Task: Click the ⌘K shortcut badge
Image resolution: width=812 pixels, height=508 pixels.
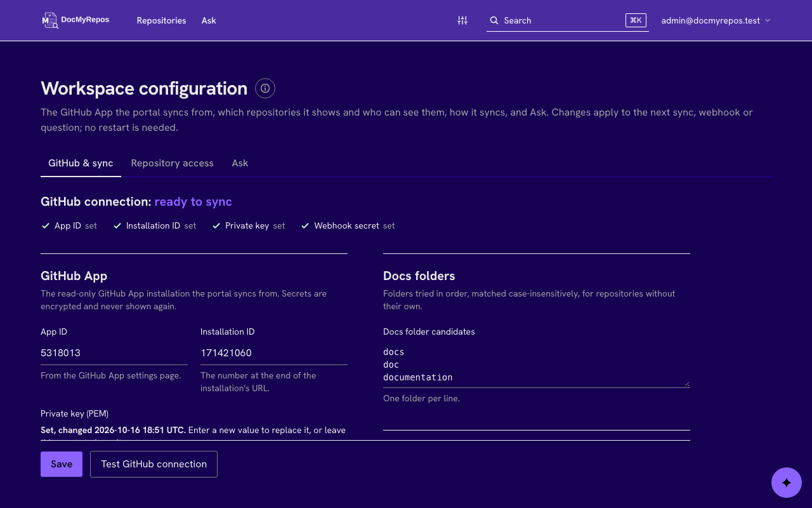Action: pyautogui.click(x=636, y=20)
